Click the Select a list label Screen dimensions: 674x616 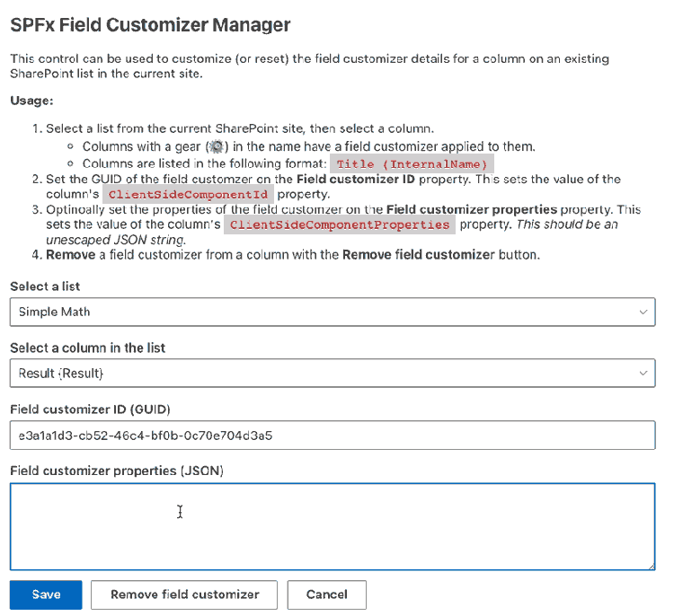point(45,286)
